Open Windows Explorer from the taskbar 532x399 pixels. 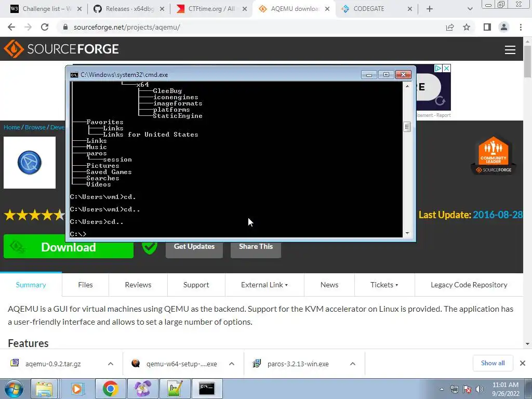tap(45, 389)
